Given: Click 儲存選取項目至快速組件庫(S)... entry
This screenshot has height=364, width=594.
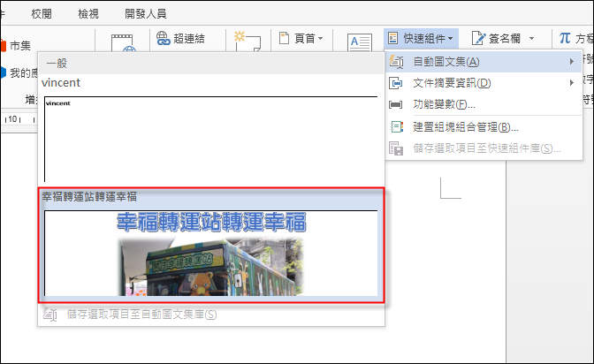Looking at the screenshot, I should [x=483, y=148].
